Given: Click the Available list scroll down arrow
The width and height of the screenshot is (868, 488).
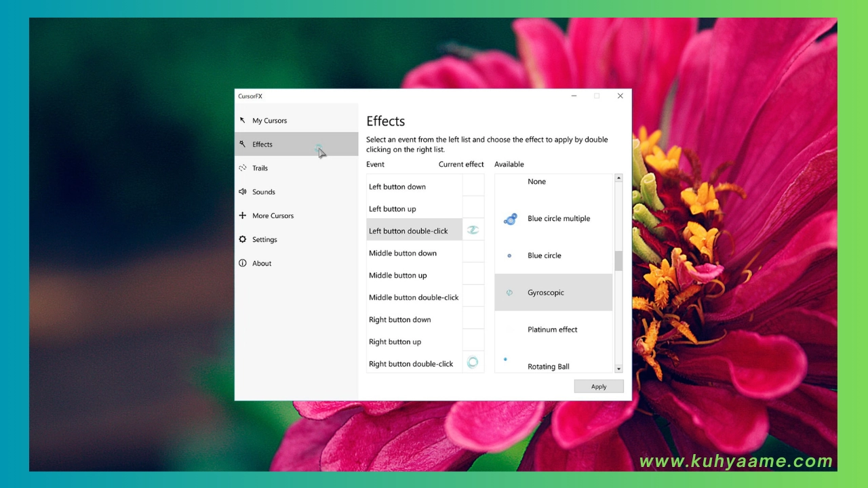Looking at the screenshot, I should point(618,369).
